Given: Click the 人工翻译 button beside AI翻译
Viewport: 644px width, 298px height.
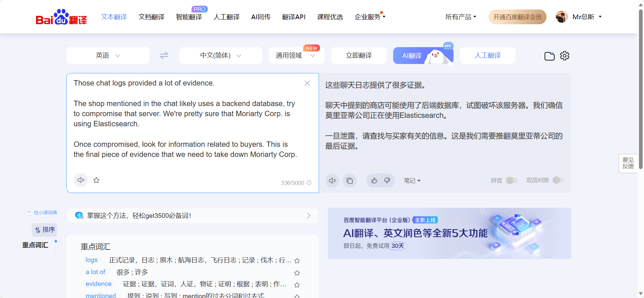Looking at the screenshot, I should (488, 56).
